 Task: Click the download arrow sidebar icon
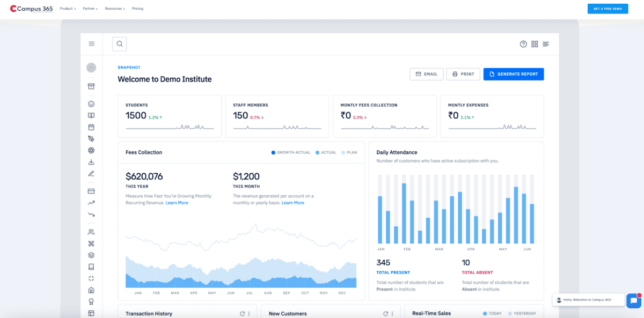point(91,162)
